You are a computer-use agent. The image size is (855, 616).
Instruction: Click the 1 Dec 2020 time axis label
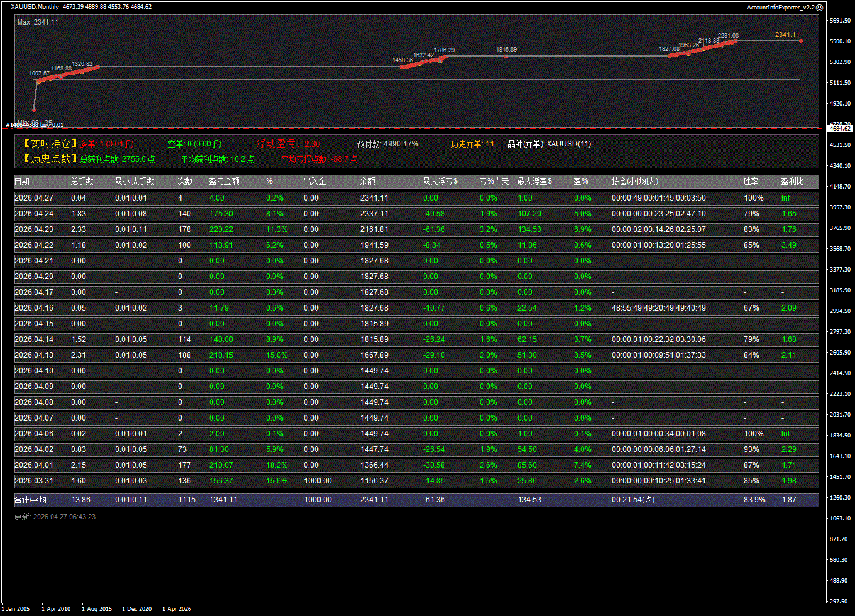136,609
